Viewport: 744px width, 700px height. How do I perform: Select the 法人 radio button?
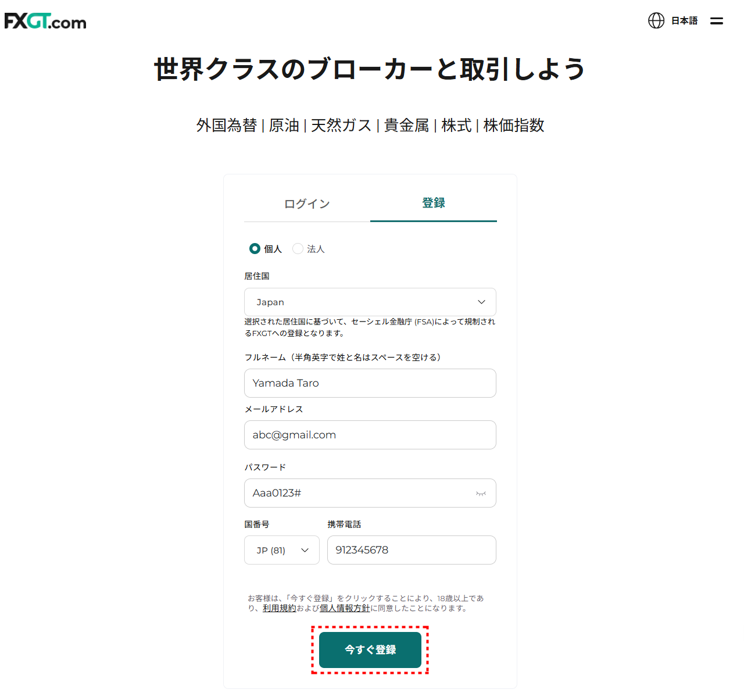coord(298,249)
